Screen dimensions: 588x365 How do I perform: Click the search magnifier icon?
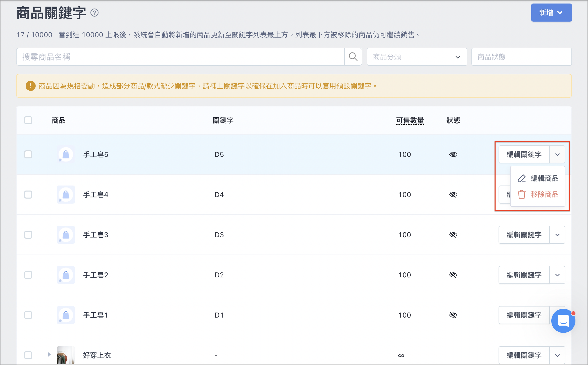(353, 57)
